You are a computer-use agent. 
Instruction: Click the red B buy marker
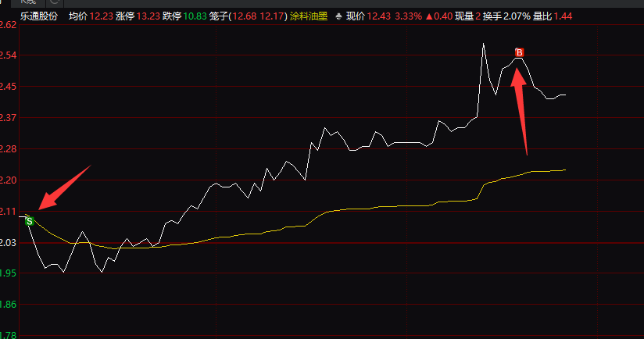click(x=519, y=52)
